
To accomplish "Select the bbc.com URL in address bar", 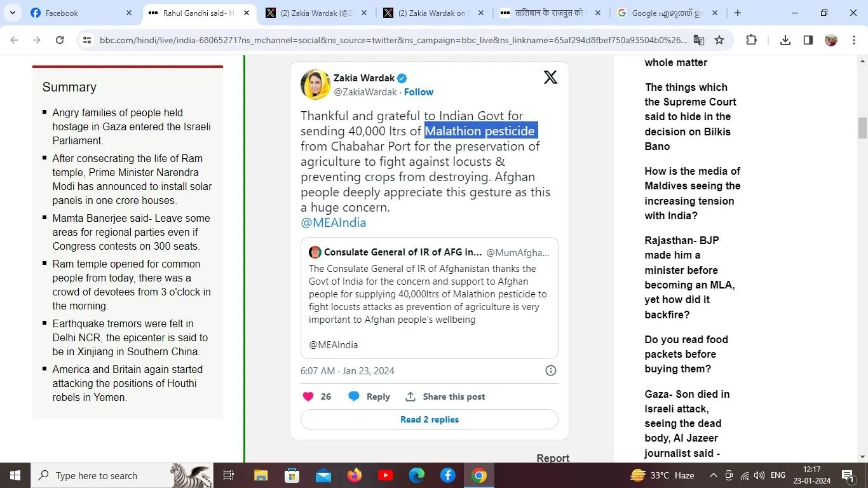I will (x=393, y=40).
